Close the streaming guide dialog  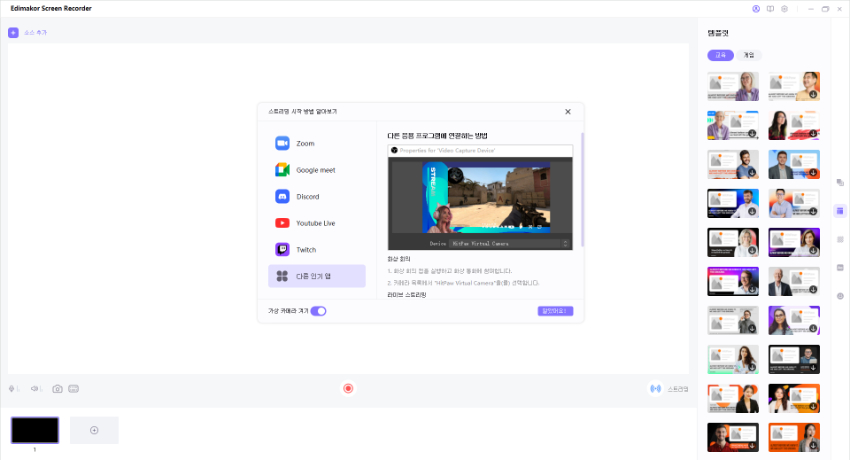click(x=568, y=112)
